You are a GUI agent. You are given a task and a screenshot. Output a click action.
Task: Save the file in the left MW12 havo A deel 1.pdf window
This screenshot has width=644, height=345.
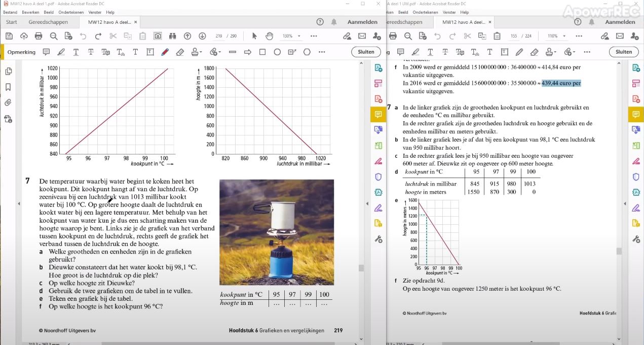point(9,36)
